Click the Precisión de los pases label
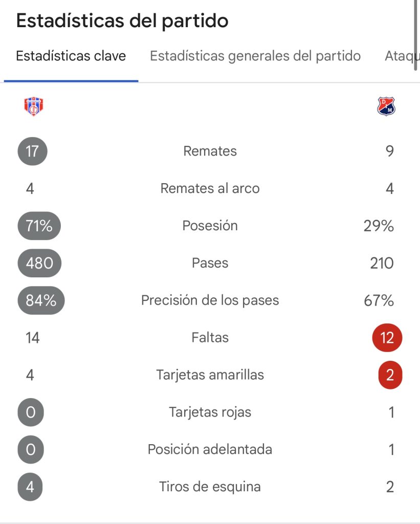Viewport: 420px width, 524px height. [210, 300]
